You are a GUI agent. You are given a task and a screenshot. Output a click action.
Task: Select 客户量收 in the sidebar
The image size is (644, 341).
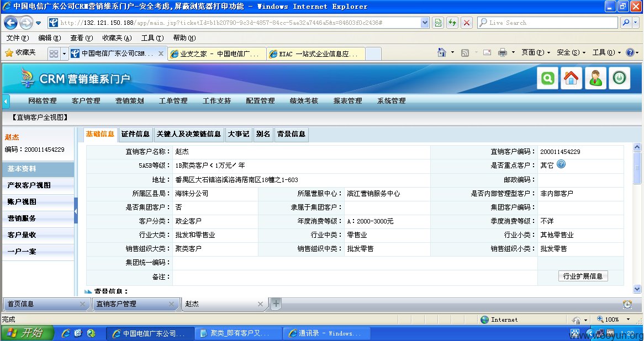(38, 235)
